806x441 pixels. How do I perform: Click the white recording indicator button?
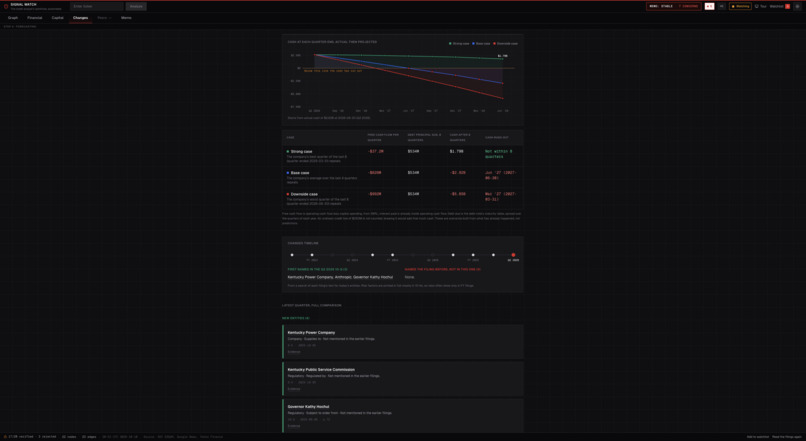[x=709, y=6]
